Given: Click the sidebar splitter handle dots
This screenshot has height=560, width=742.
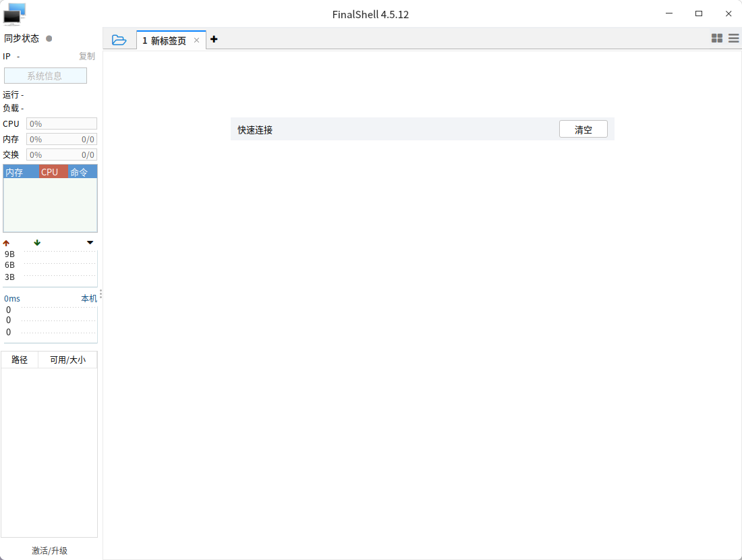Looking at the screenshot, I should click(101, 294).
